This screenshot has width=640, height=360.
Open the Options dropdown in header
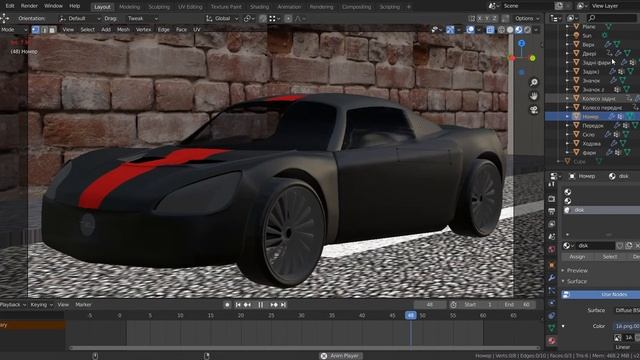coord(527,18)
